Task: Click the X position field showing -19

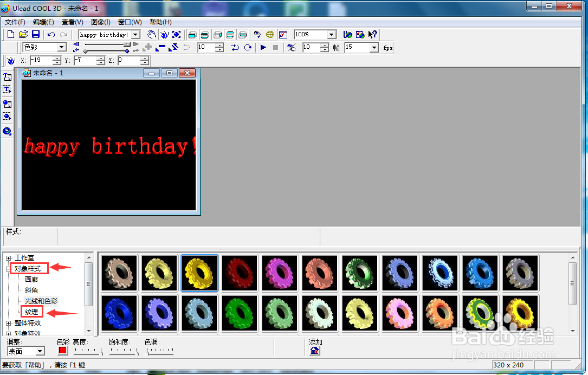Action: (x=42, y=60)
